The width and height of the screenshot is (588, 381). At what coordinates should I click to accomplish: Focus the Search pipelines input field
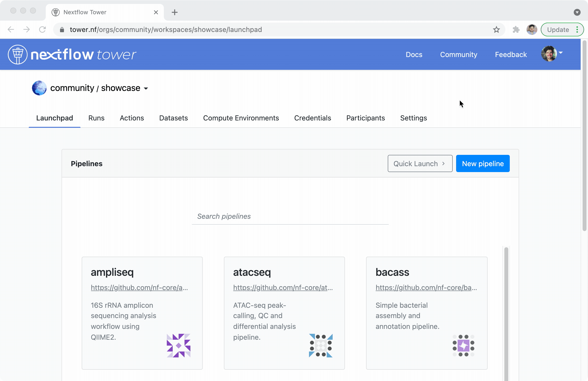[x=290, y=216]
